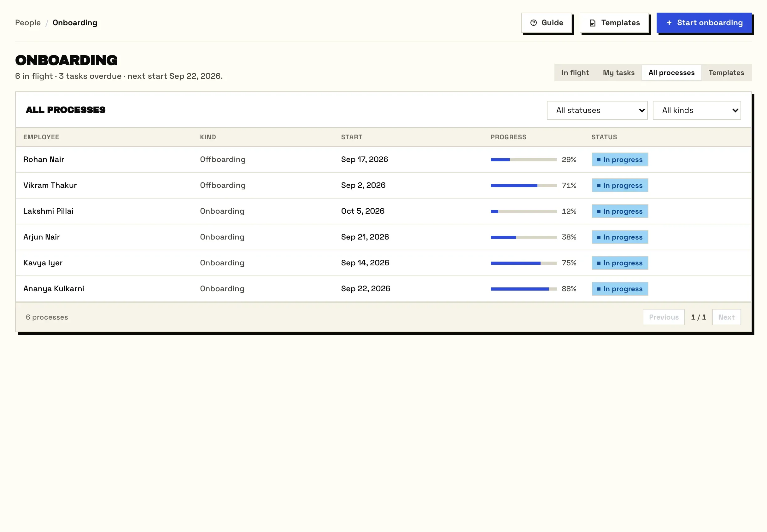This screenshot has width=767, height=532.
Task: Click the 12% progress value
Action: point(569,211)
